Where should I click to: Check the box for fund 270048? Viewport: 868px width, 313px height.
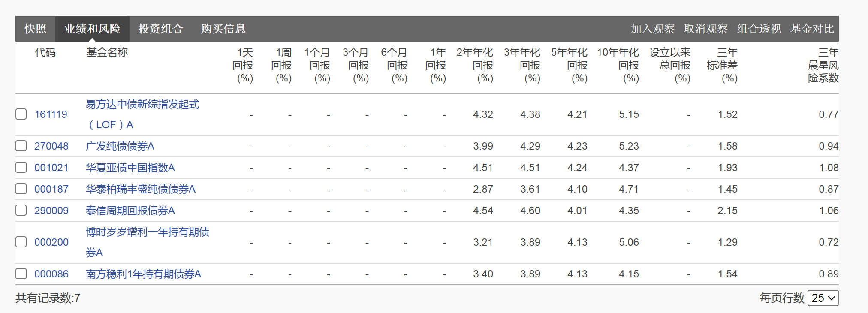point(21,146)
